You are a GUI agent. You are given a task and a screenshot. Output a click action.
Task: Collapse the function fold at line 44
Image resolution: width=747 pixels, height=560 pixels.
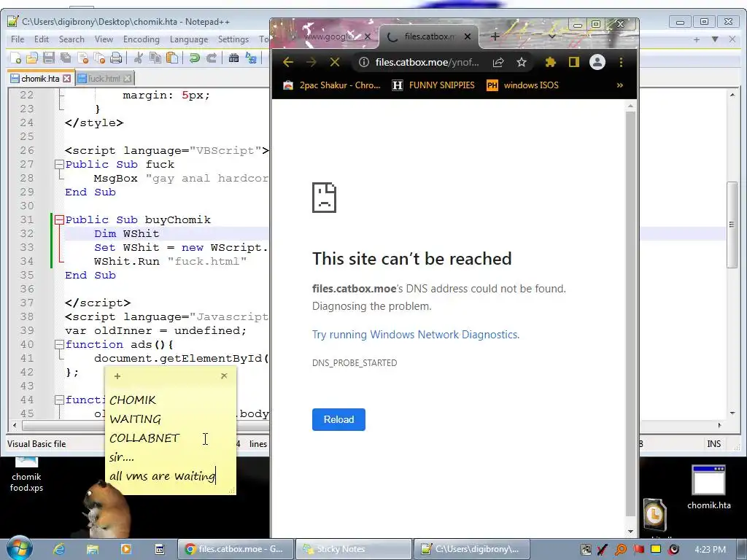pyautogui.click(x=59, y=400)
